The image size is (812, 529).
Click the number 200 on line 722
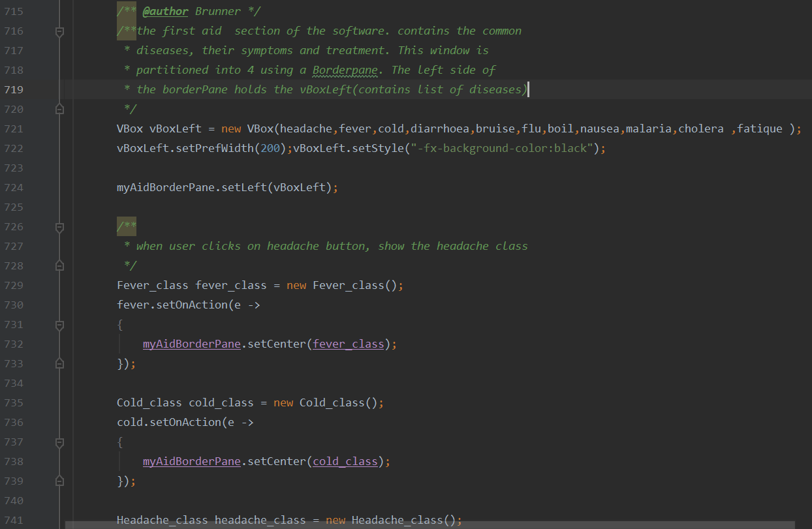pos(270,148)
